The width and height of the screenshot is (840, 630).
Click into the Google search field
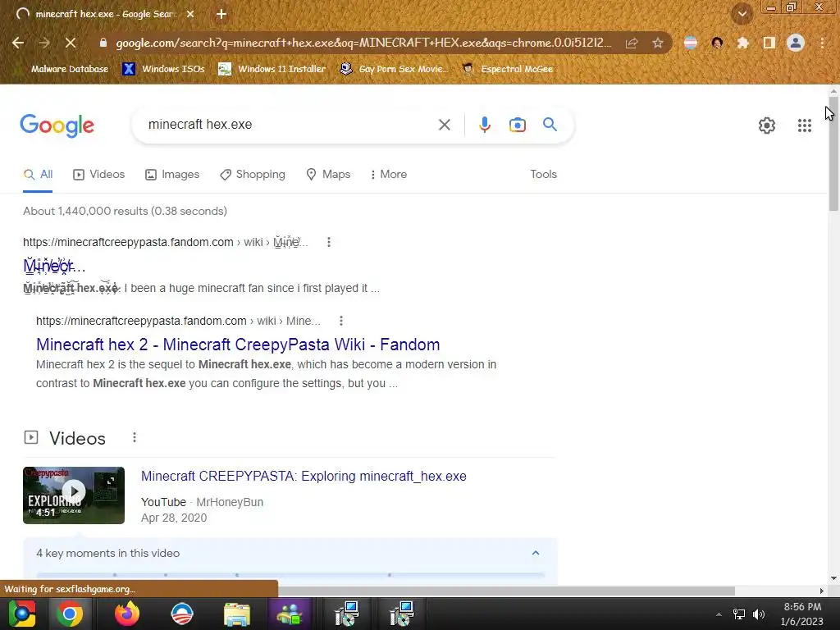pyautogui.click(x=290, y=125)
